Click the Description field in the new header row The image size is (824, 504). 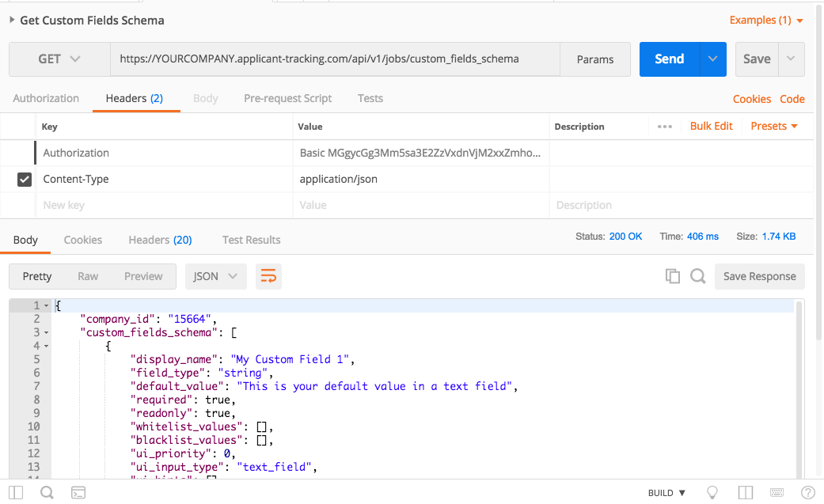pyautogui.click(x=681, y=206)
